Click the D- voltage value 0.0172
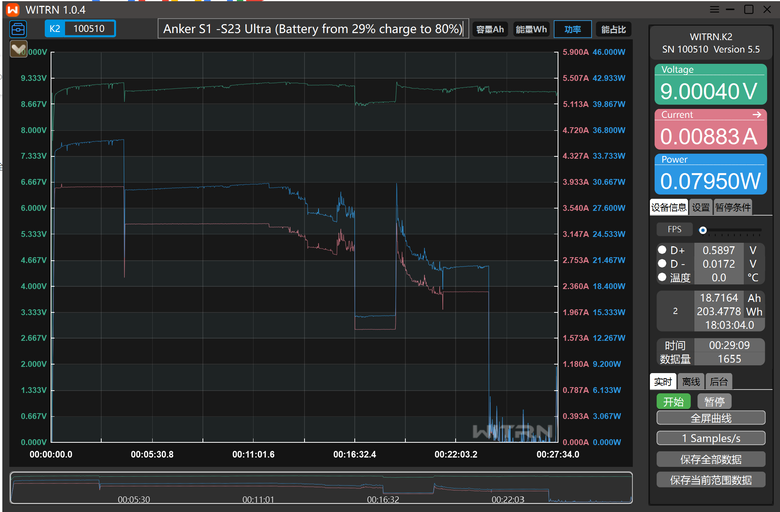This screenshot has height=512, width=780. [x=718, y=264]
